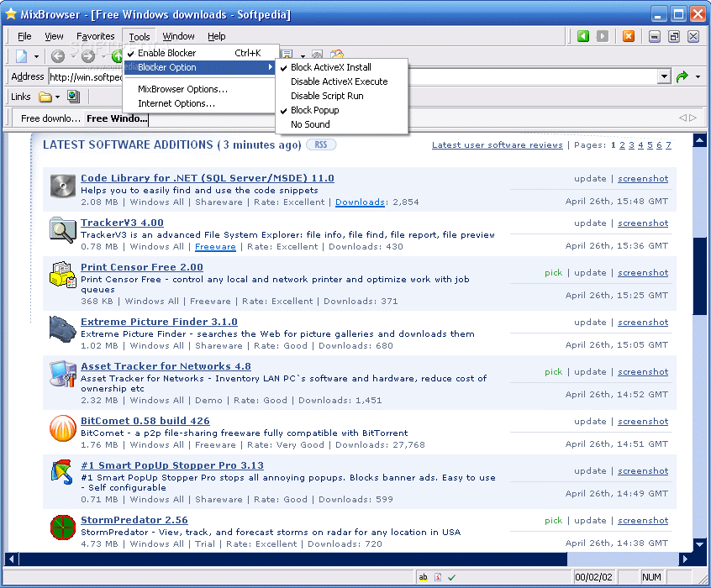Click the Freeware link under TrackerV3
This screenshot has width=711, height=588.
[215, 247]
